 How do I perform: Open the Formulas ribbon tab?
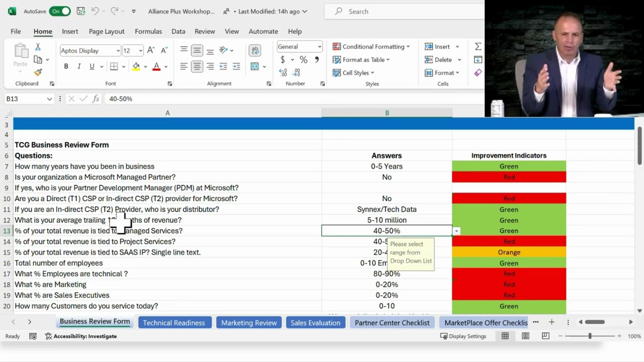(x=148, y=31)
